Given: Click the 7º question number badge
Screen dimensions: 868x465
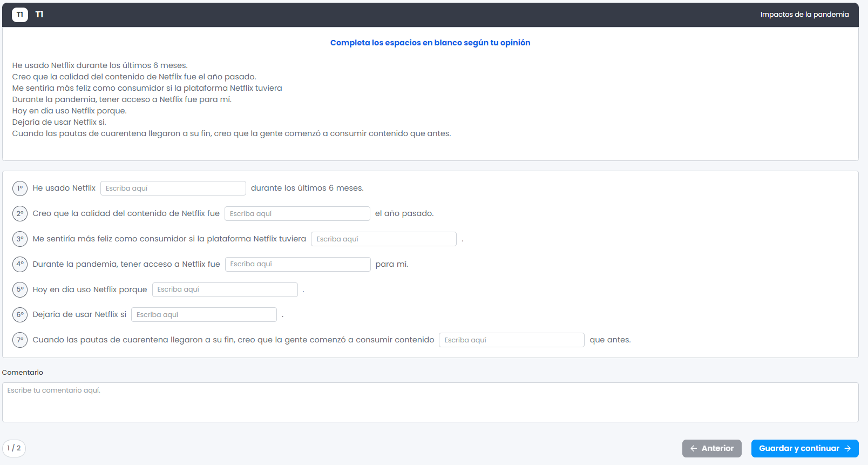Looking at the screenshot, I should pyautogui.click(x=20, y=340).
